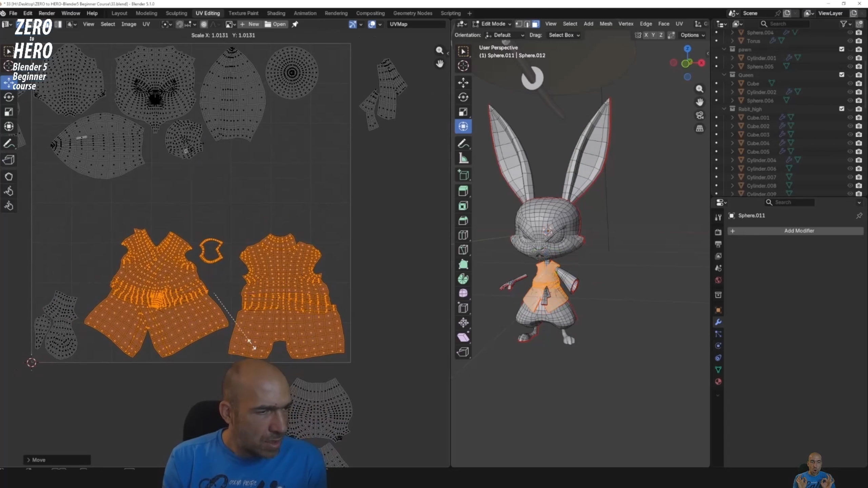Viewport: 868px width, 488px height.
Task: Select the Rip Region tool in UV editor
Action: tap(9, 160)
